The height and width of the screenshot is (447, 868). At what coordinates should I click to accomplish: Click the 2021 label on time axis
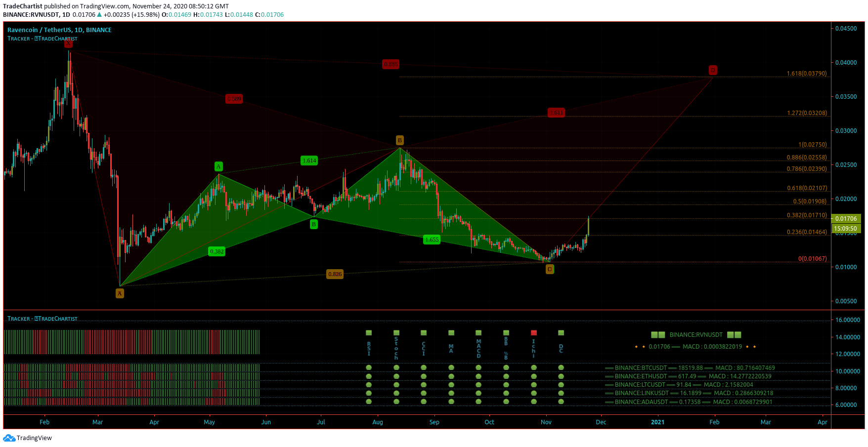657,422
